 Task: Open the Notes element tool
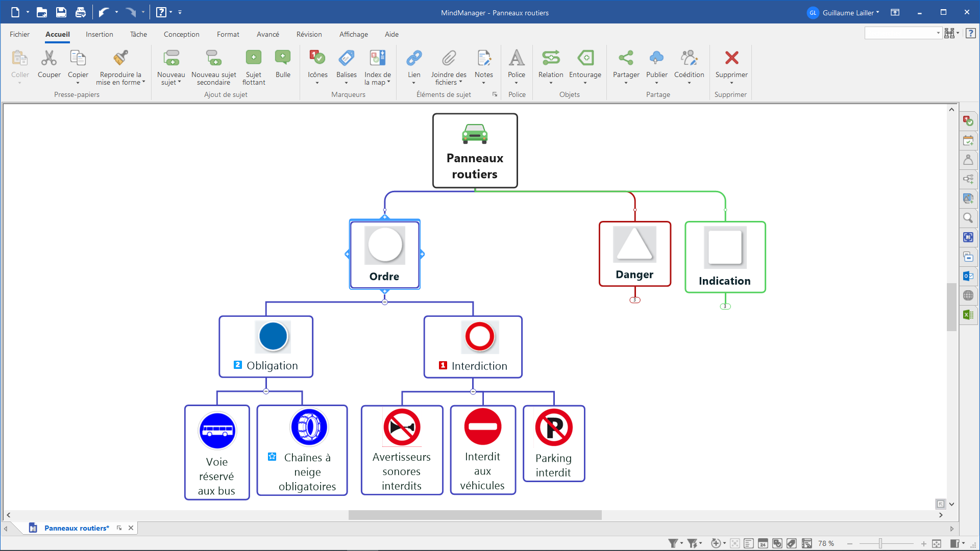[x=483, y=58]
